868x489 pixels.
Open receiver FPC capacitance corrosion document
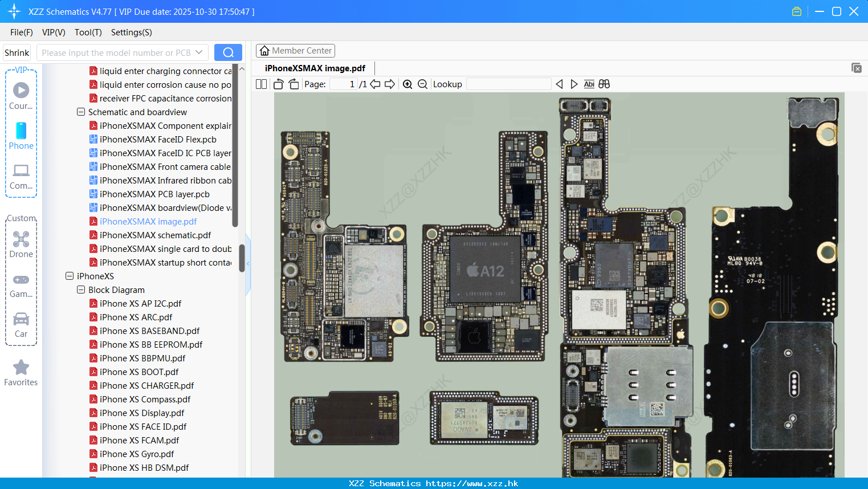pyautogui.click(x=160, y=98)
